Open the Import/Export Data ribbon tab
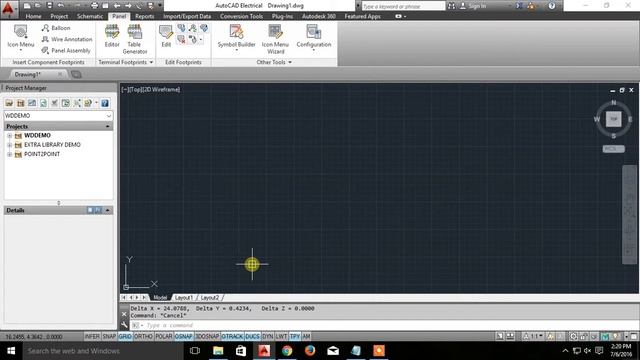Screen dimensions: 640x360 point(187,16)
